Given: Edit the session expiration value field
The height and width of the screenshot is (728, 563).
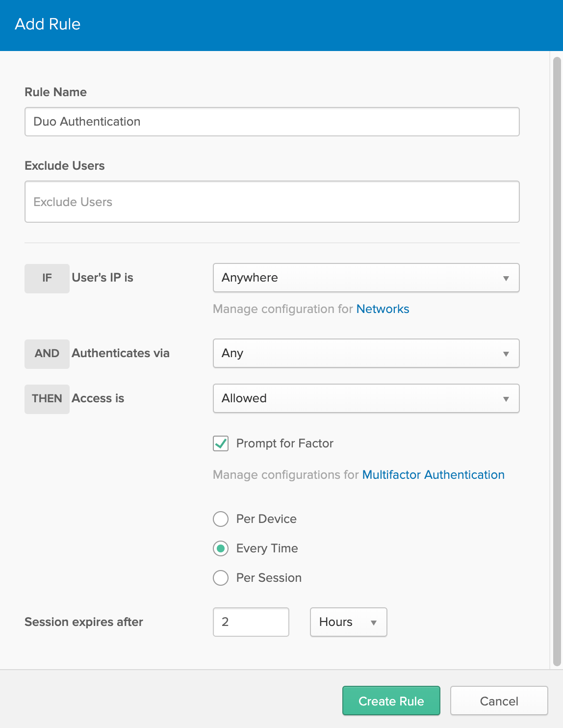Looking at the screenshot, I should [251, 622].
